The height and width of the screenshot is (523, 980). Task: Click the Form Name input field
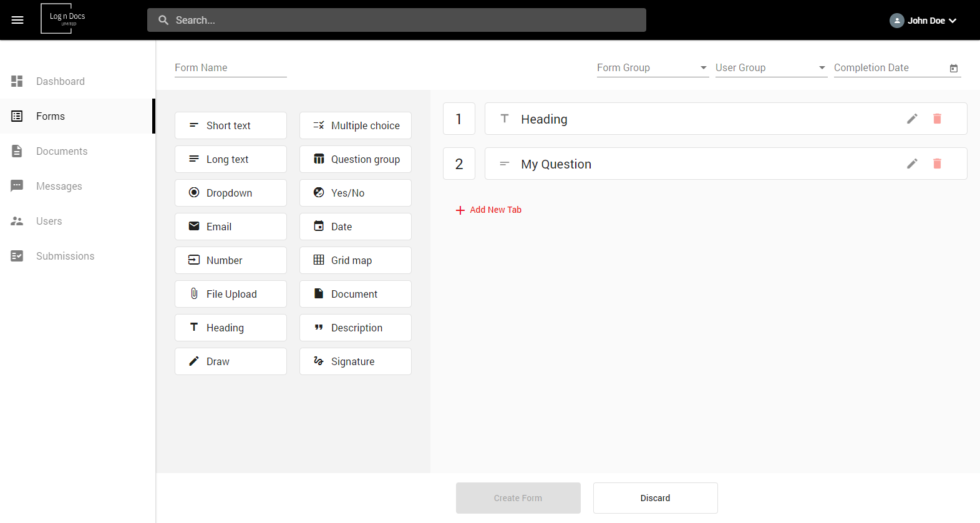[231, 67]
